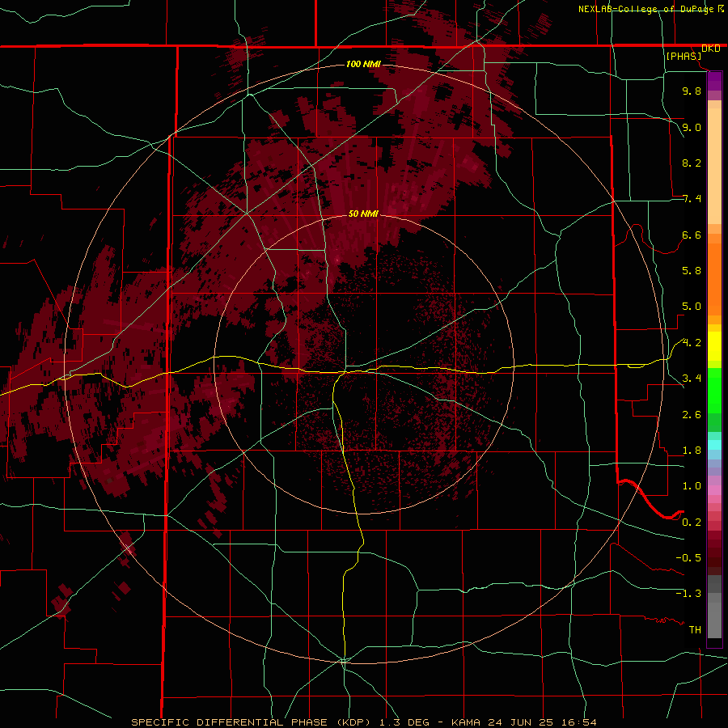
Task: Click the [PHAS] units label
Action: tap(684, 57)
